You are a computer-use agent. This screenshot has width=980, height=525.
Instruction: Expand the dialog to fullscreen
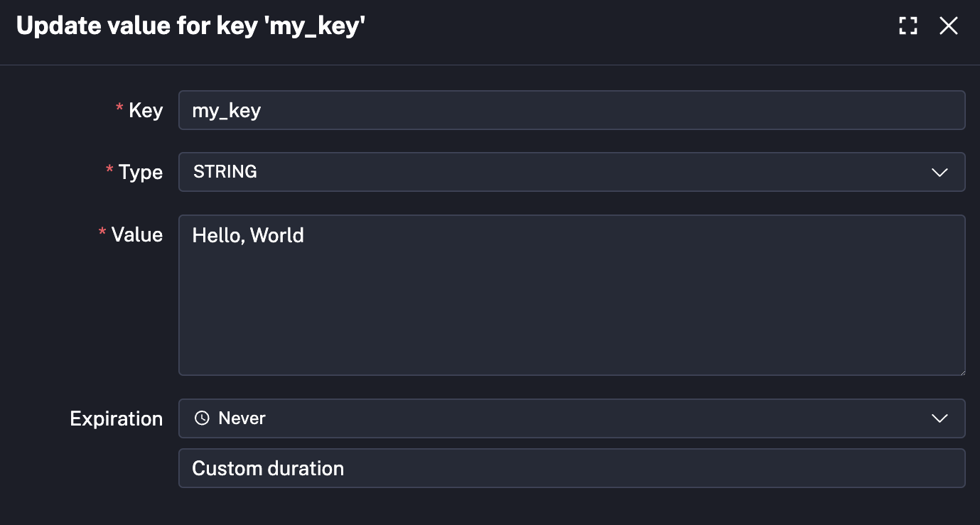[908, 26]
